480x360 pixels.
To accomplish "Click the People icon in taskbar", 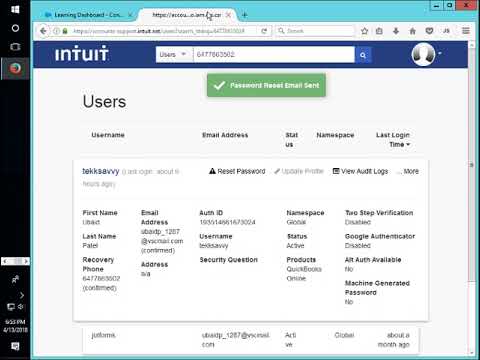I will pos(15,279).
